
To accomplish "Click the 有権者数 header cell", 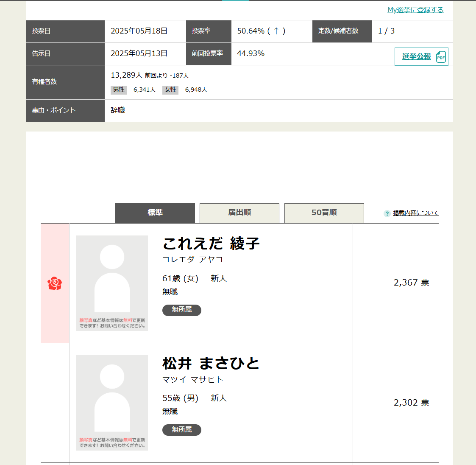I will [66, 82].
